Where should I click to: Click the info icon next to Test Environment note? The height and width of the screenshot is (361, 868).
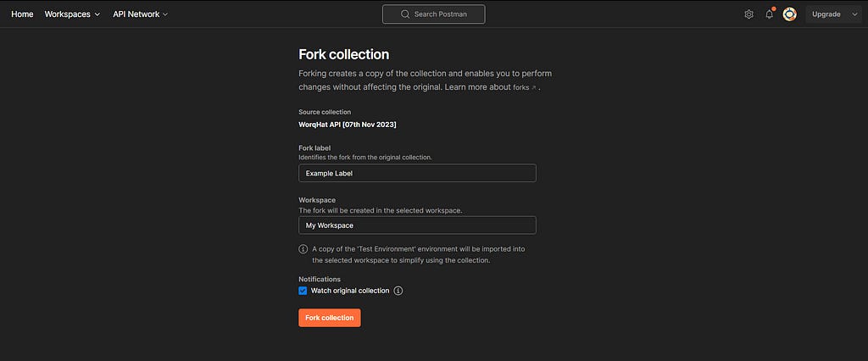[303, 249]
